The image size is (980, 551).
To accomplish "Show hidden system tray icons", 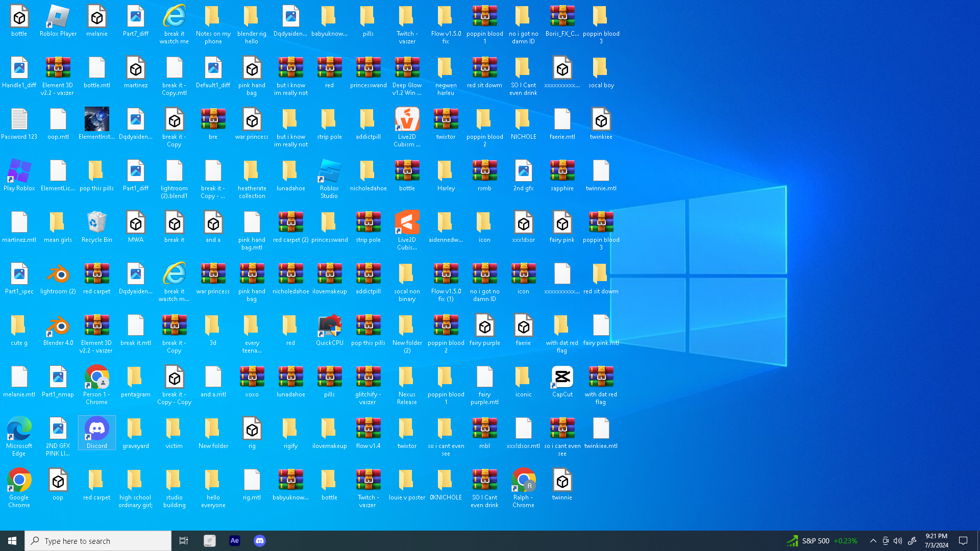I will click(873, 541).
